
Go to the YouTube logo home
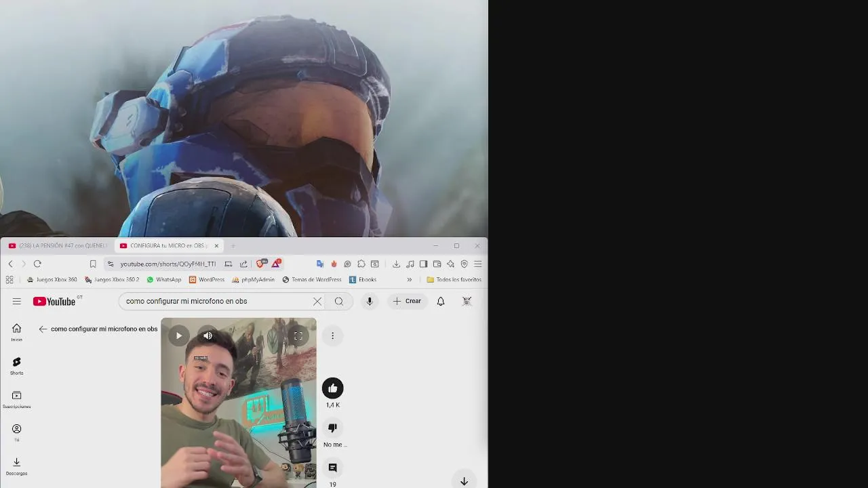pyautogui.click(x=54, y=302)
